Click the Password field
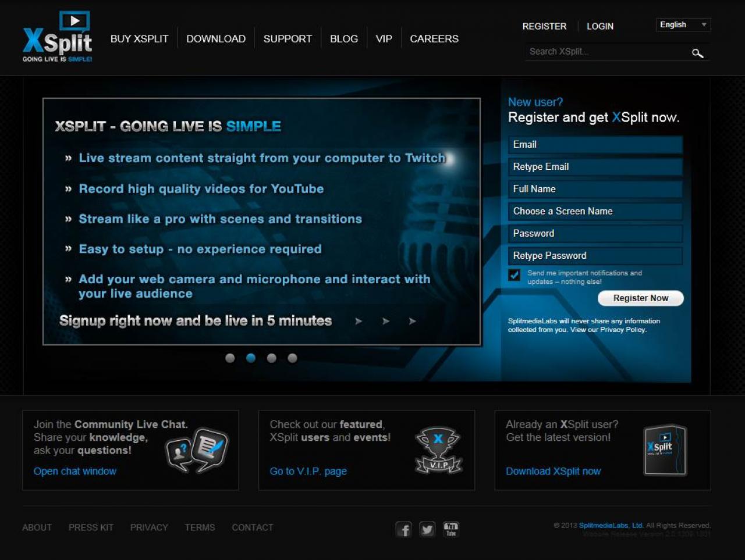Screen dimensions: 745x560 pos(595,233)
